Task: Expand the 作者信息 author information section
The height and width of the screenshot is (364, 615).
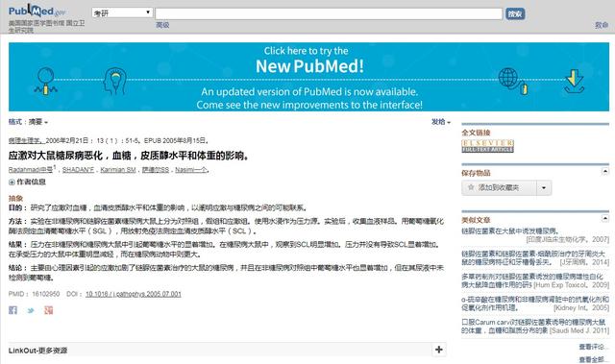Action: coord(27,182)
